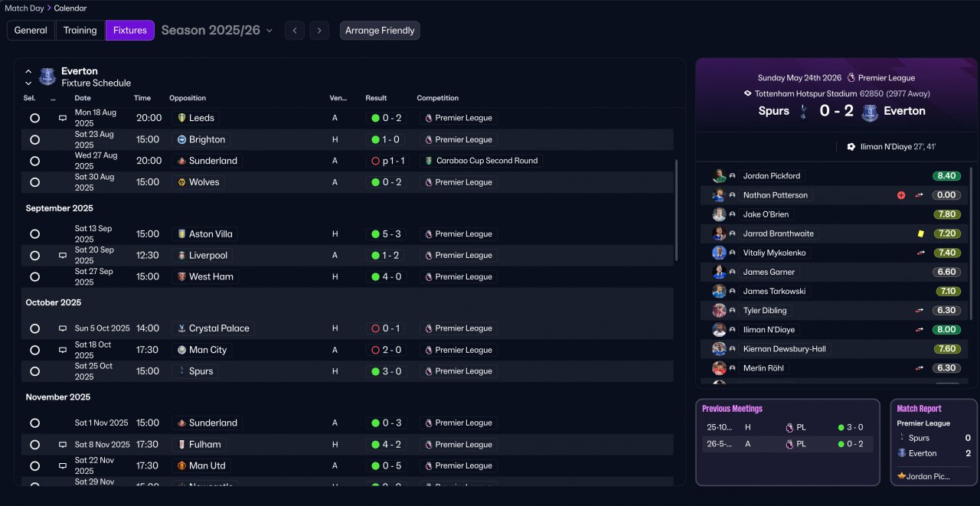Select the Leeds fixture radio button
The height and width of the screenshot is (506, 980).
coord(34,118)
